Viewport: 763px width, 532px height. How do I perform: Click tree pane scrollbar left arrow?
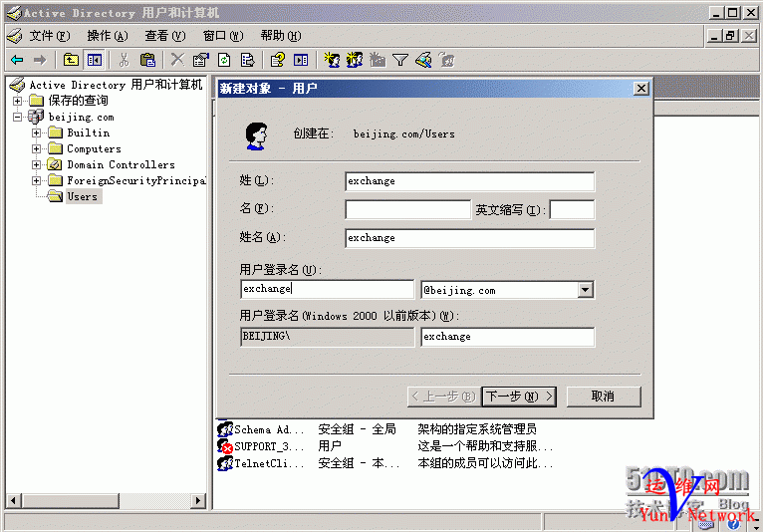point(14,500)
